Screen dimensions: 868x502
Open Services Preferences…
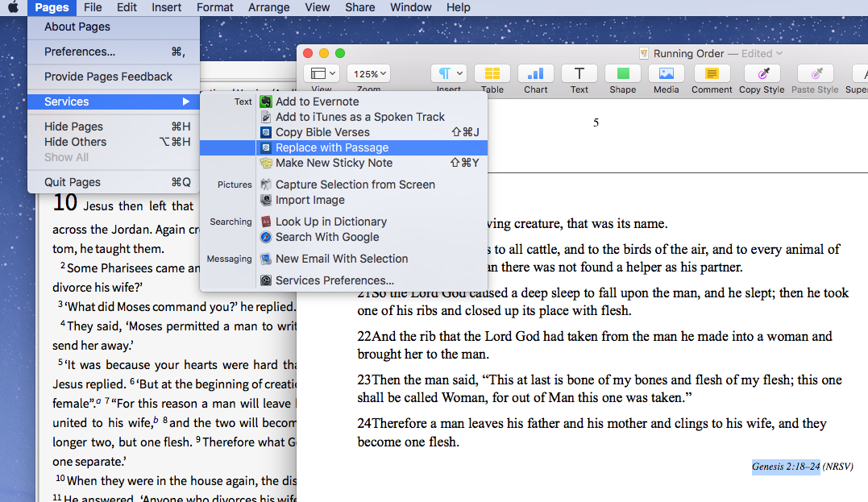point(344,280)
